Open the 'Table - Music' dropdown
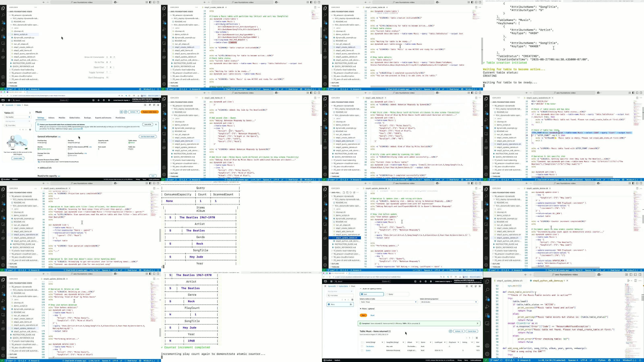The width and height of the screenshot is (644, 362). [x=388, y=302]
